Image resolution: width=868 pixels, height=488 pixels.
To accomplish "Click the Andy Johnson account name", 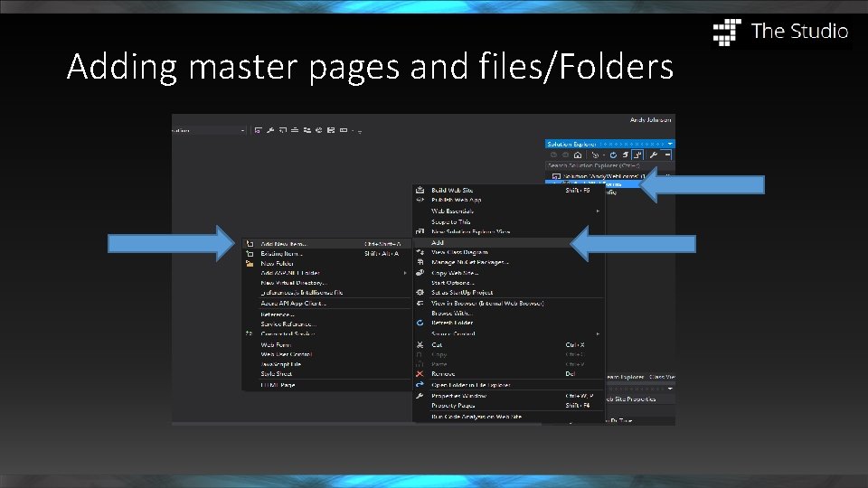I will (650, 119).
